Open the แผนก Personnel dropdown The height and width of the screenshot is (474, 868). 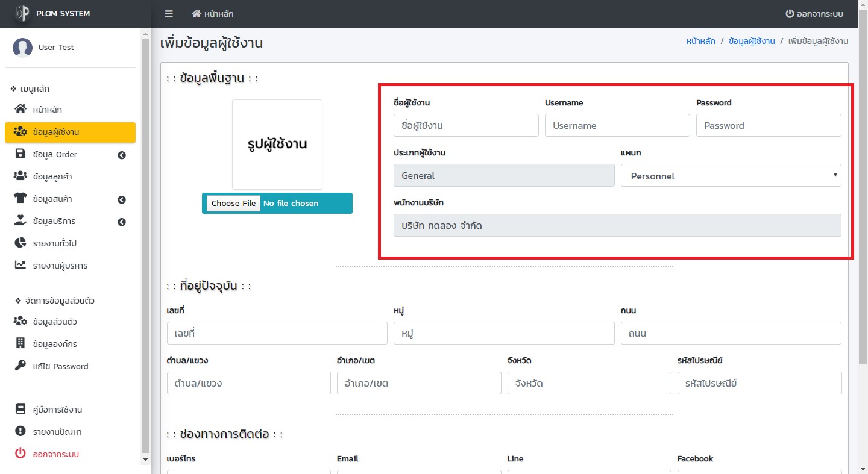coord(731,176)
